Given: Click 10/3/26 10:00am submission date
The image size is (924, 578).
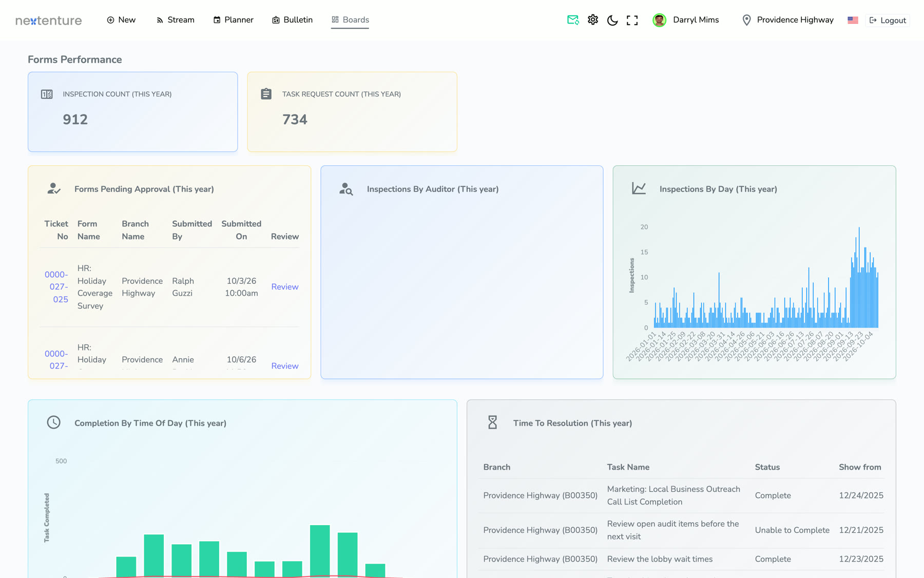Looking at the screenshot, I should [x=241, y=287].
